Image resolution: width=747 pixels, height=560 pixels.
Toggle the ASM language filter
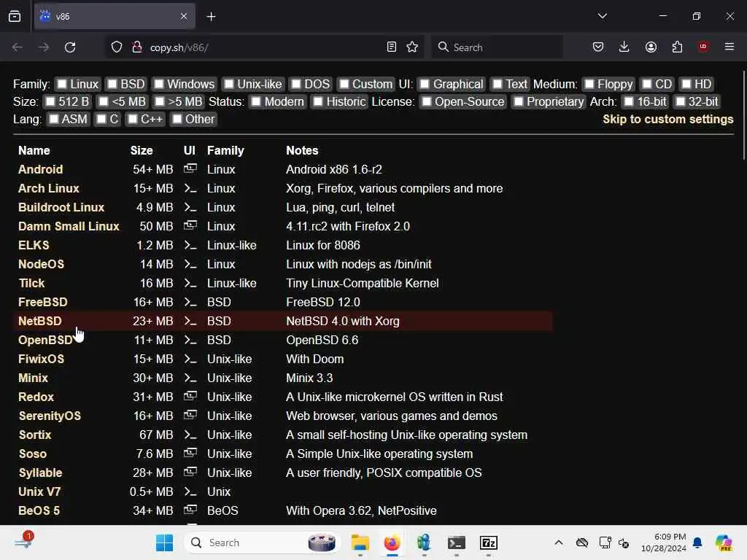click(x=54, y=119)
